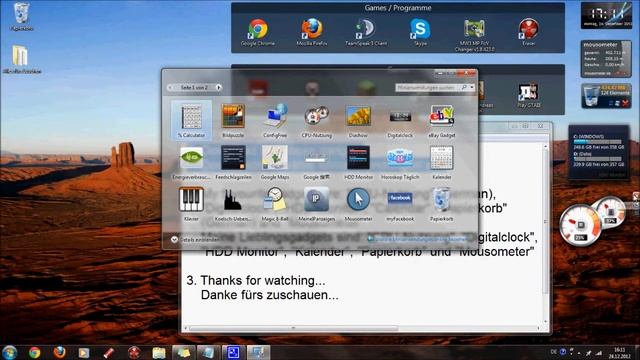640x360 pixels.
Task: Select the Kalender gadget
Action: (x=442, y=163)
